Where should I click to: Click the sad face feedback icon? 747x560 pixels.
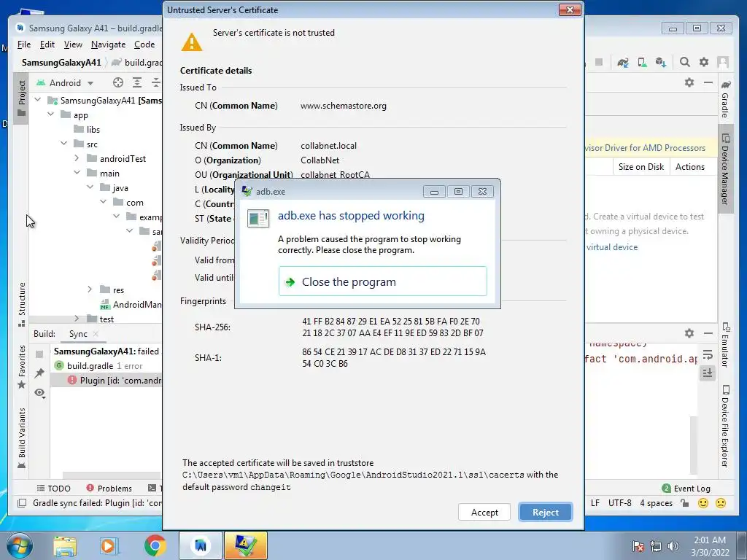coord(721,503)
